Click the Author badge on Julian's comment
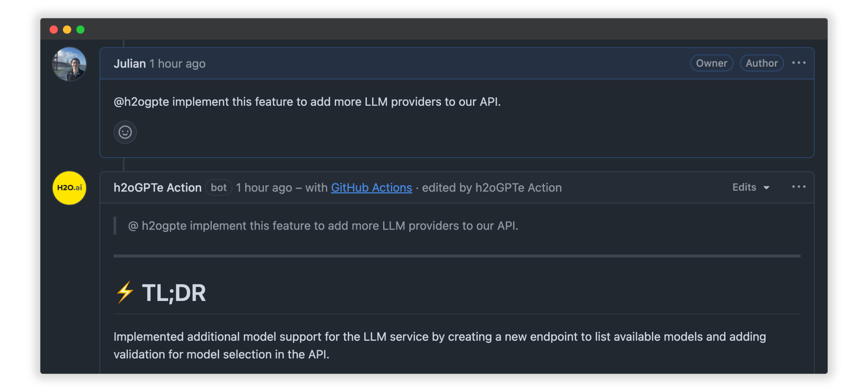 [x=762, y=63]
